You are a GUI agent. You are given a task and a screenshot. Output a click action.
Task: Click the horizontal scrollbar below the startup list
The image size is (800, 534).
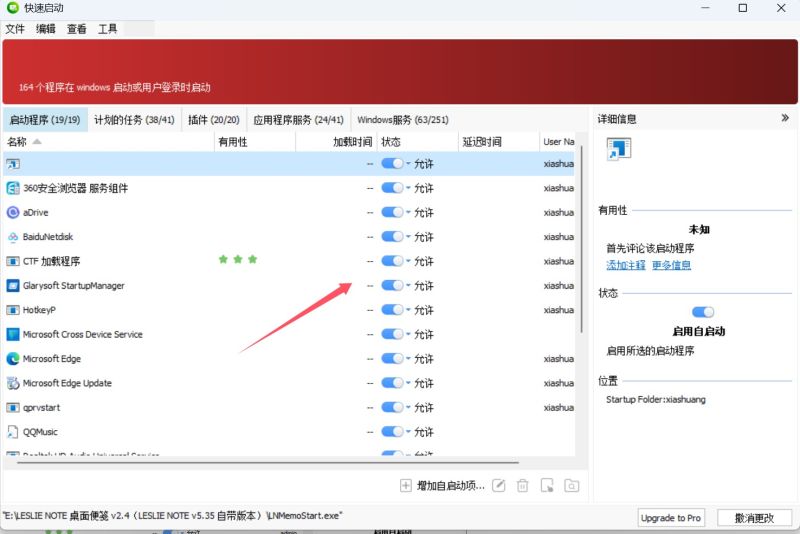(268, 463)
